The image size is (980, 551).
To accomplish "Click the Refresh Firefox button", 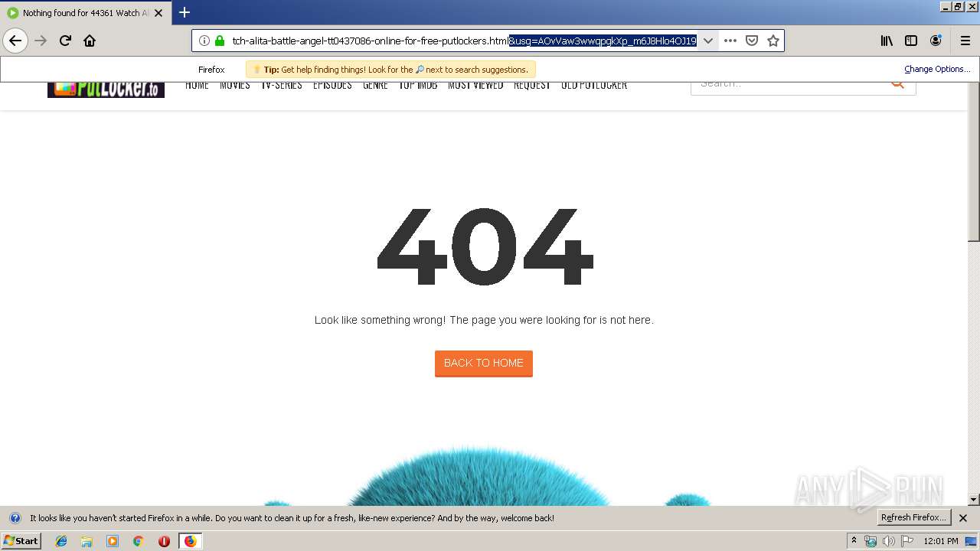I will (914, 518).
